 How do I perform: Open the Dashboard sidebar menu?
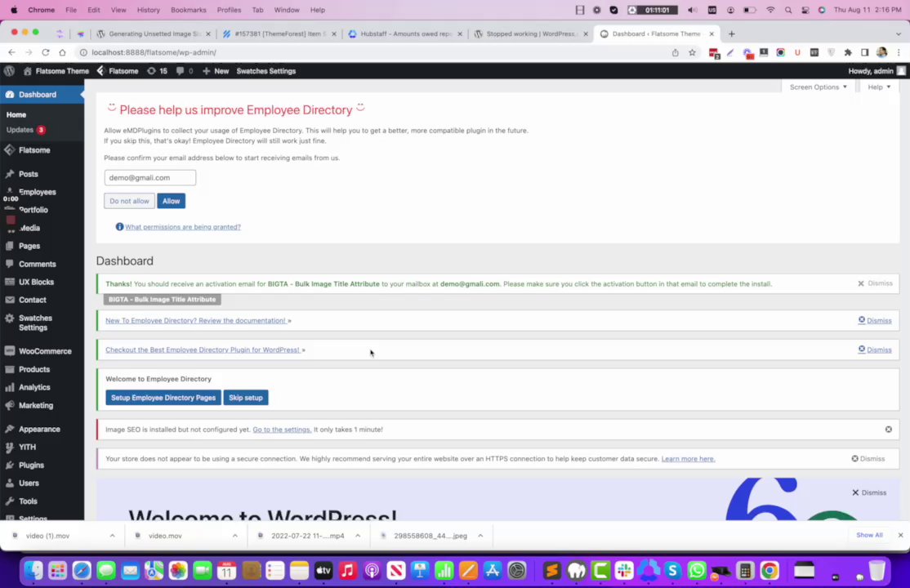38,95
